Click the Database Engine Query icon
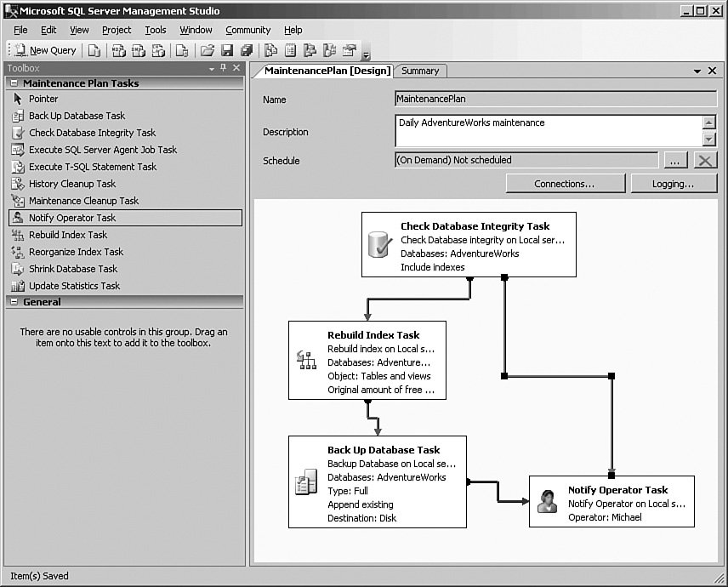 pyautogui.click(x=94, y=50)
